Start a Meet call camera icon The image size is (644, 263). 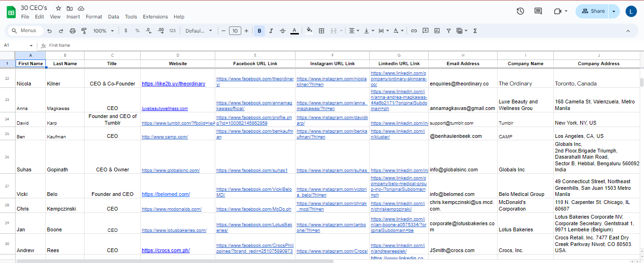[x=560, y=11]
